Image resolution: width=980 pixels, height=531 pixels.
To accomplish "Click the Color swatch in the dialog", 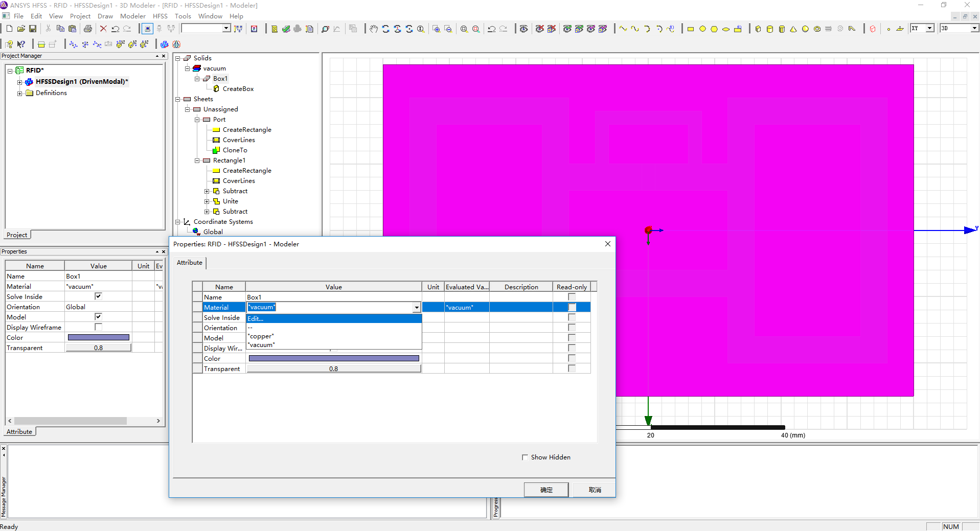I will click(x=334, y=358).
